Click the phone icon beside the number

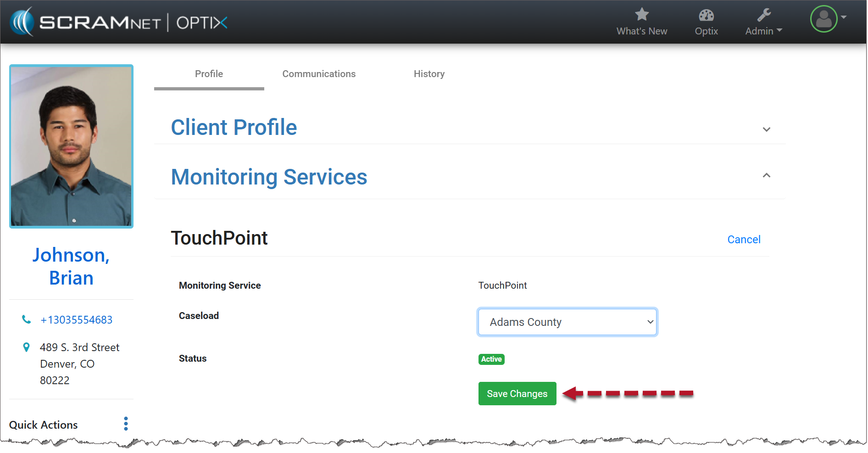27,319
